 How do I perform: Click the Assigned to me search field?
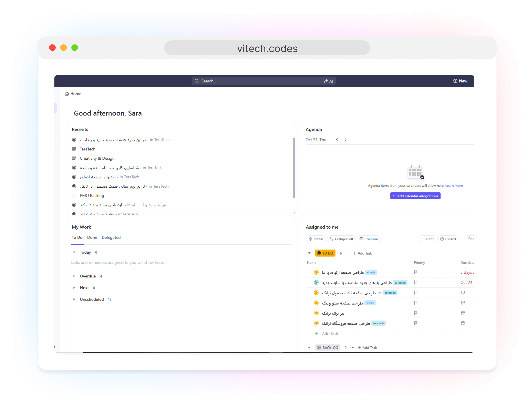[471, 239]
